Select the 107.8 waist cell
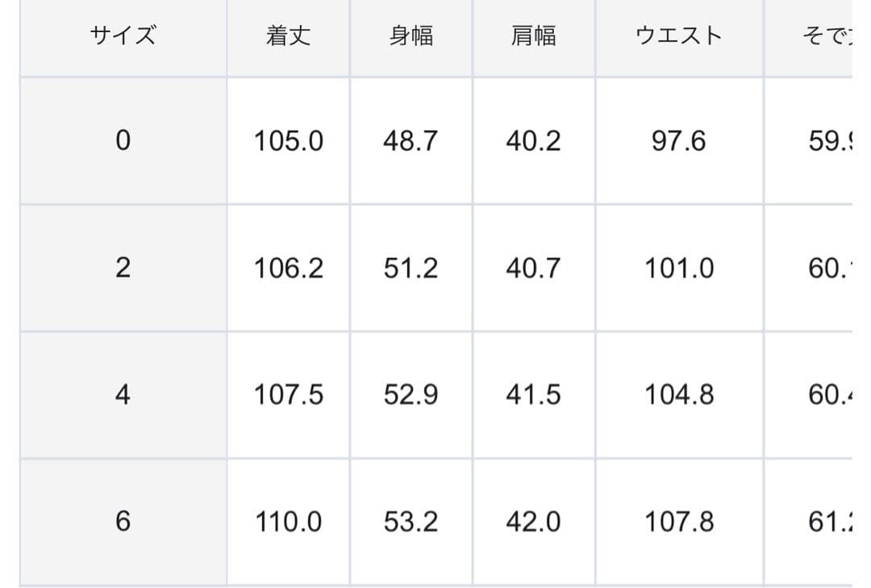871x588 pixels. tap(678, 522)
